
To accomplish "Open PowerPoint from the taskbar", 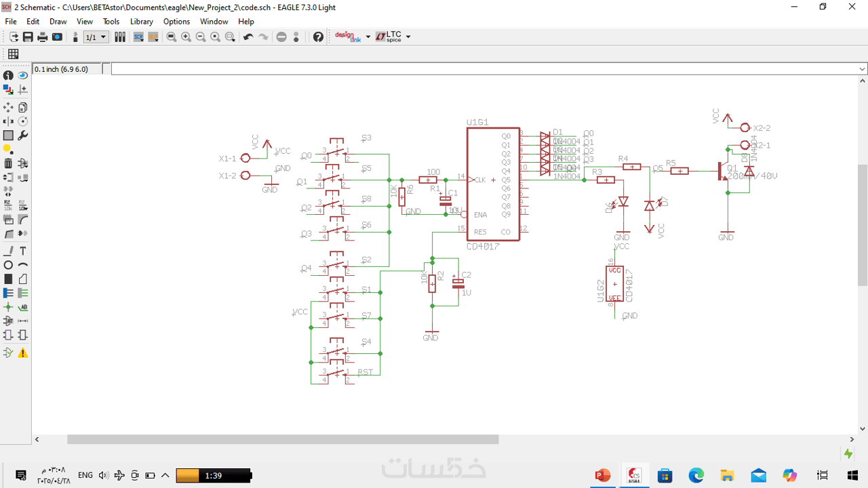I will pos(603,475).
